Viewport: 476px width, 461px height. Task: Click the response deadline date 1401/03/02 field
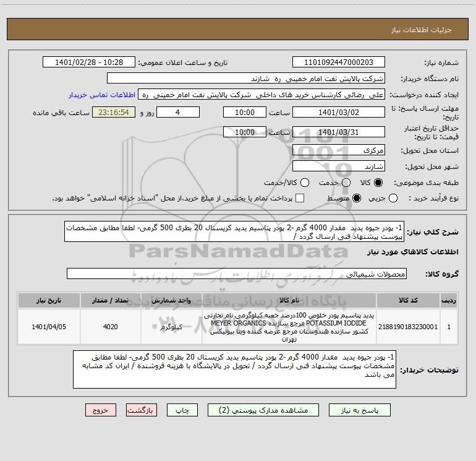(x=339, y=113)
